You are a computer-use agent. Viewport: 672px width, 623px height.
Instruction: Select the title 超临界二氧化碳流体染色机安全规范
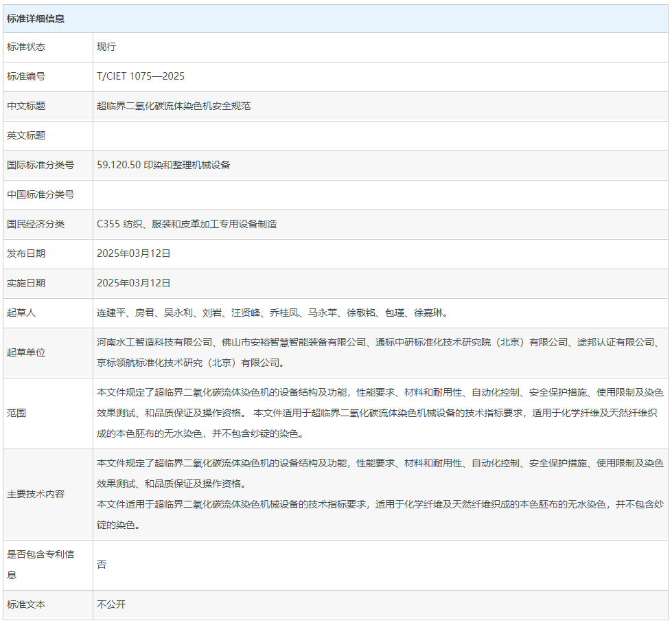174,106
